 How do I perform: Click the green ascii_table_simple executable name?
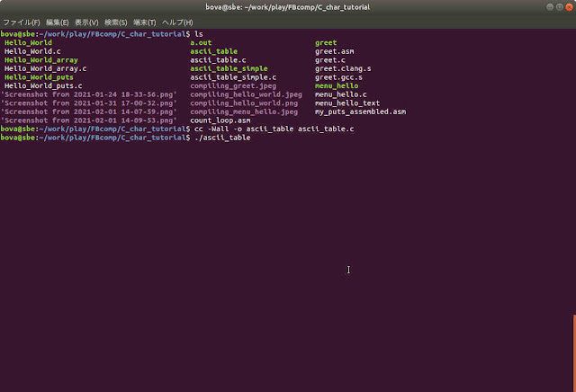point(229,68)
